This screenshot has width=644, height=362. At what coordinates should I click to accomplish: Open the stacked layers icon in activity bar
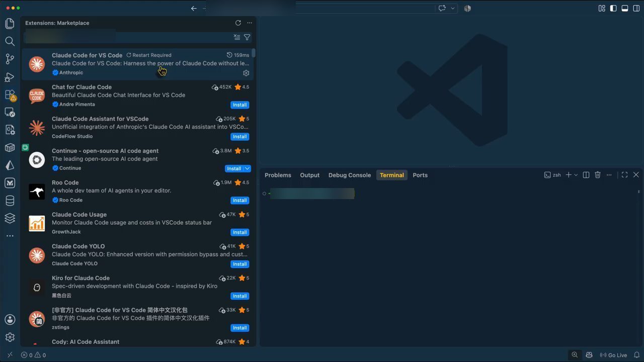click(x=10, y=218)
